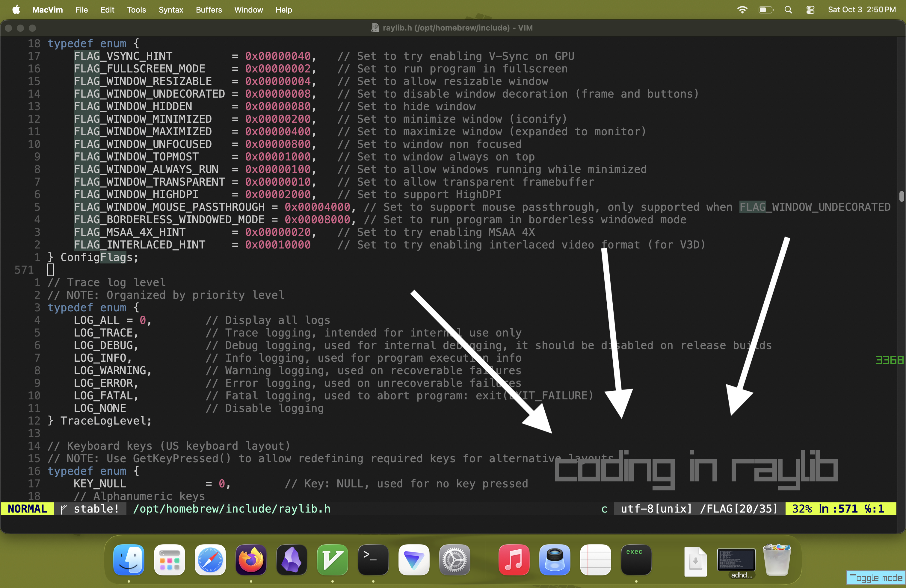
Task: Open the Help menu
Action: click(284, 10)
